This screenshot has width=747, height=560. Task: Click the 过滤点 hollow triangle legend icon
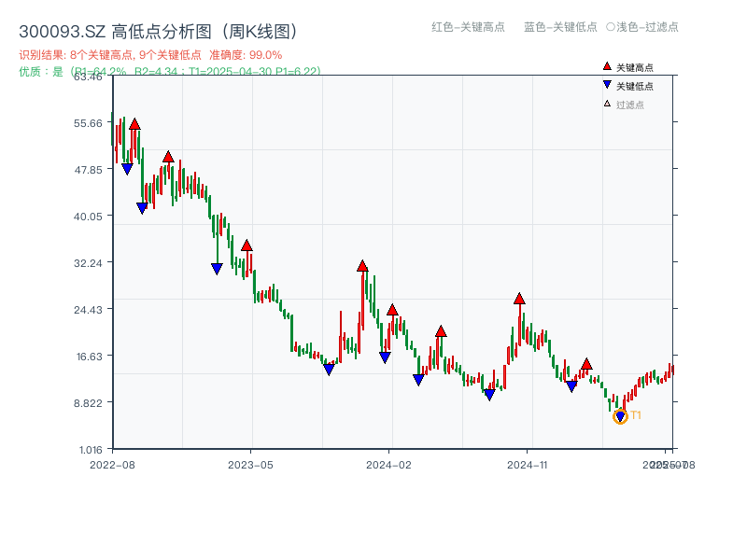click(x=606, y=102)
